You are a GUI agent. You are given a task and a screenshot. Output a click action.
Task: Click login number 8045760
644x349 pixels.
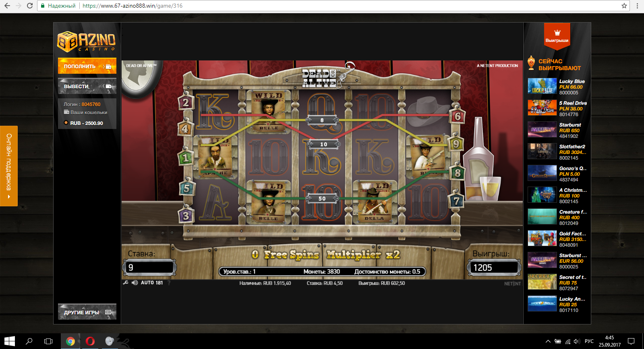pyautogui.click(x=91, y=104)
